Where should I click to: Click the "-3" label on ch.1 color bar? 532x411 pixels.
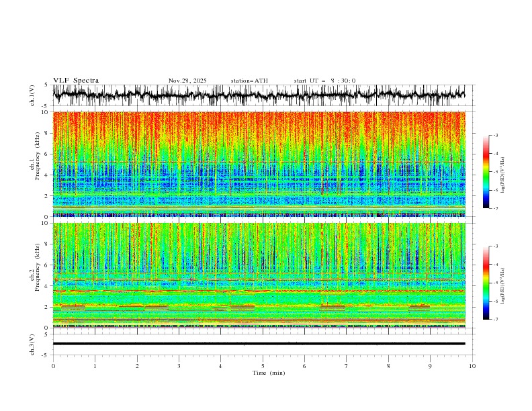[x=496, y=135]
